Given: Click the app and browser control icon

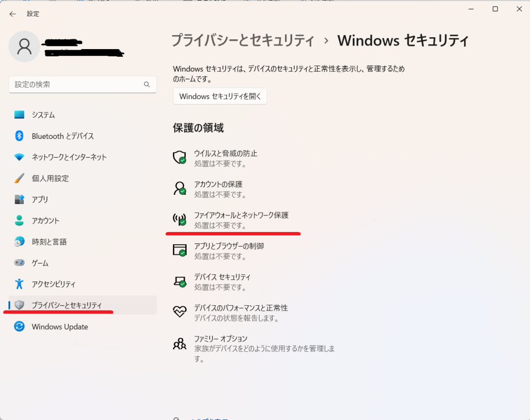Looking at the screenshot, I should tap(179, 250).
